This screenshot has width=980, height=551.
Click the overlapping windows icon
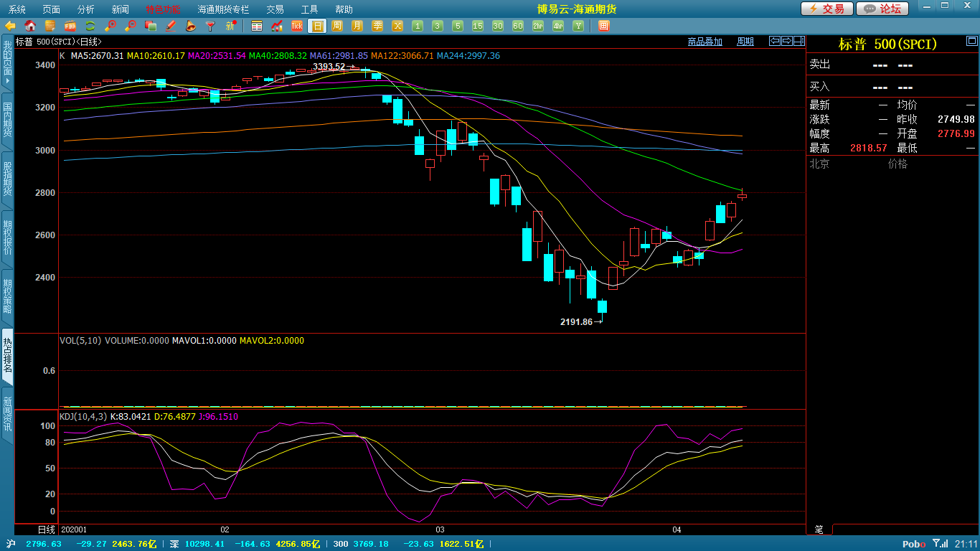[151, 26]
